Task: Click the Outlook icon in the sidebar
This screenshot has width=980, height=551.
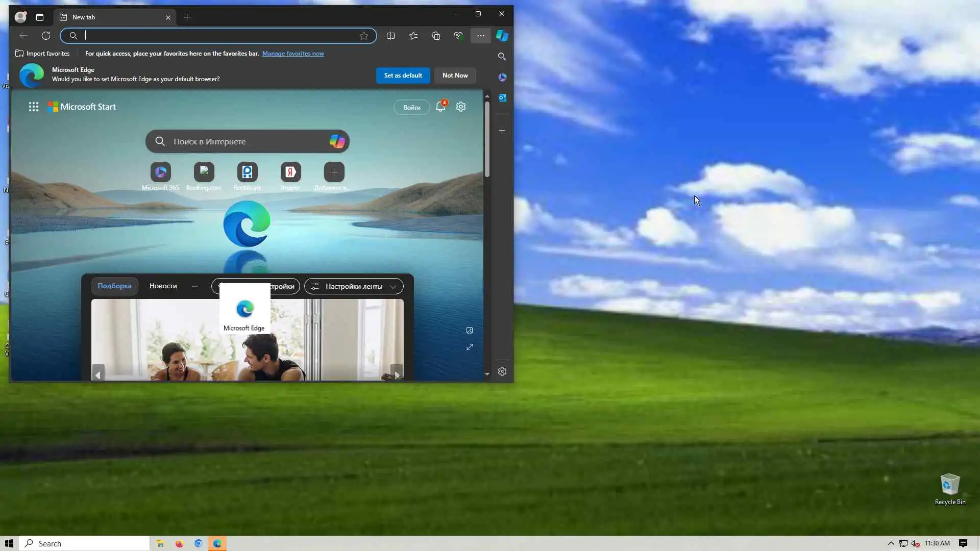Action: (x=502, y=97)
